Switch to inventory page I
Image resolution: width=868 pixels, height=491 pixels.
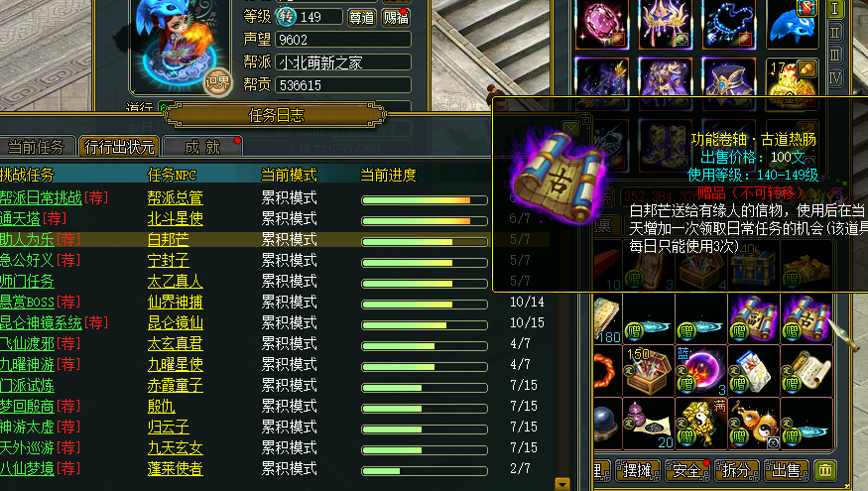(x=835, y=9)
